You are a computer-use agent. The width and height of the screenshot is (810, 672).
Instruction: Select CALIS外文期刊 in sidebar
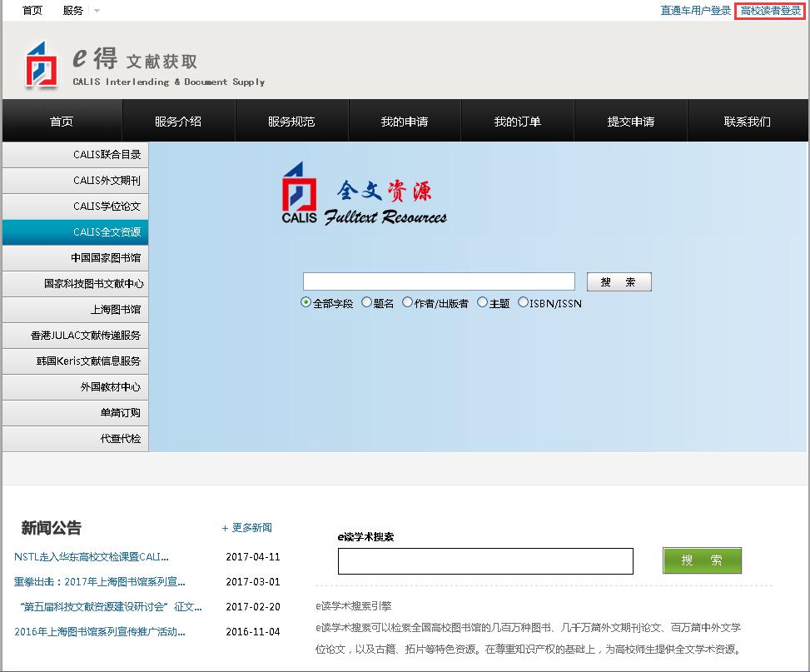[76, 181]
